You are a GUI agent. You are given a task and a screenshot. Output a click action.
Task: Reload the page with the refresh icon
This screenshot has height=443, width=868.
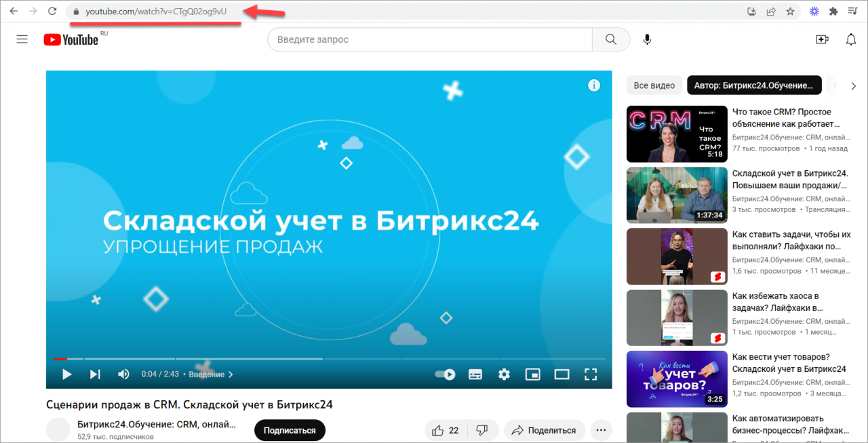(x=52, y=12)
